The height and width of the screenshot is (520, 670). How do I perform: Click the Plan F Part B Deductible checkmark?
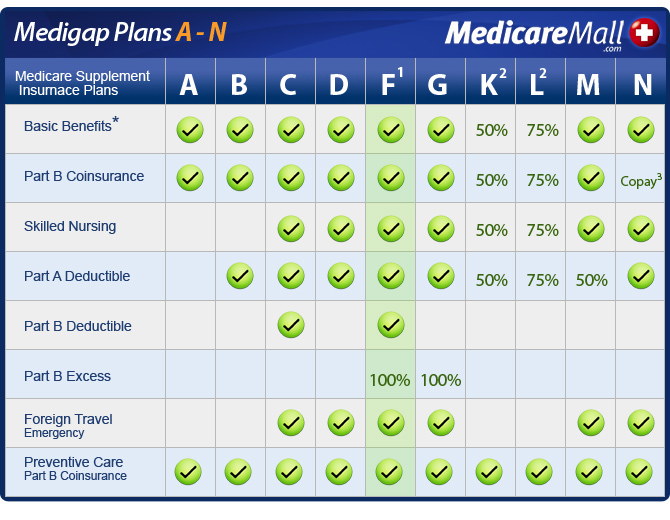(390, 325)
